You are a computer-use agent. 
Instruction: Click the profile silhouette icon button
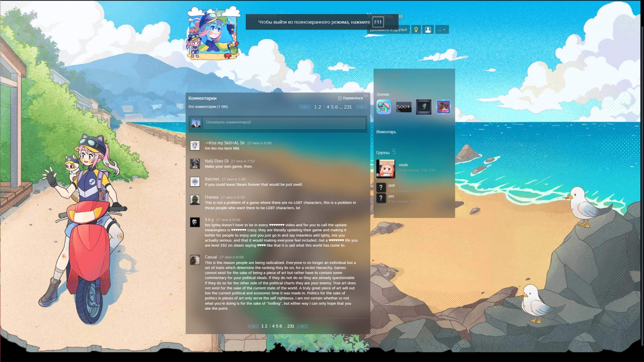[x=428, y=29]
